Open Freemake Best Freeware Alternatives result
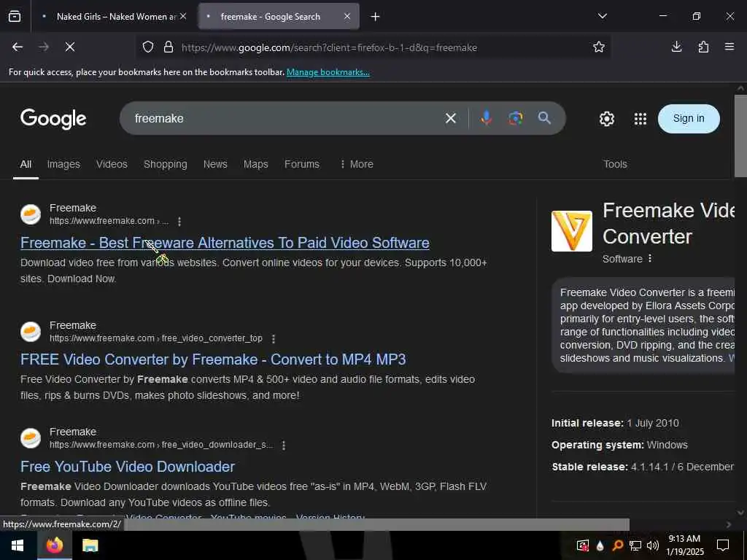The width and height of the screenshot is (747, 560). tap(225, 243)
